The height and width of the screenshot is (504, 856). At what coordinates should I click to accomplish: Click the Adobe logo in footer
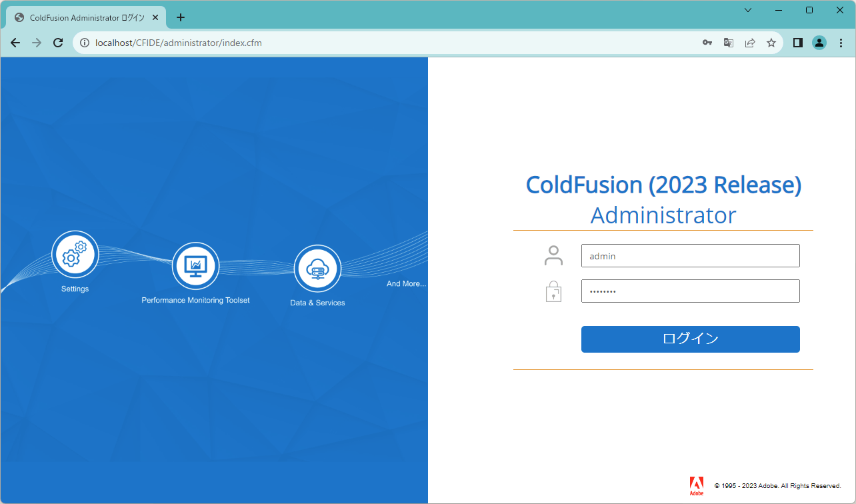pos(697,486)
